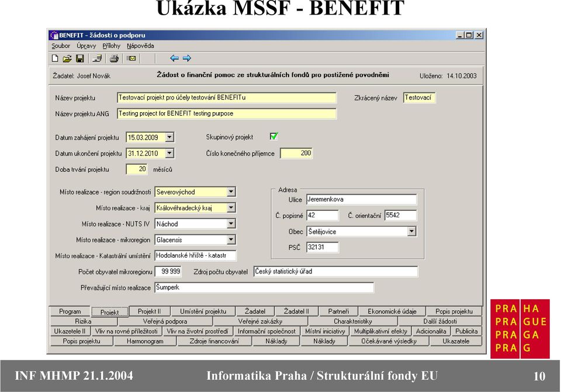561x392 pixels.
Task: Switch to the Program tab
Action: click(70, 311)
